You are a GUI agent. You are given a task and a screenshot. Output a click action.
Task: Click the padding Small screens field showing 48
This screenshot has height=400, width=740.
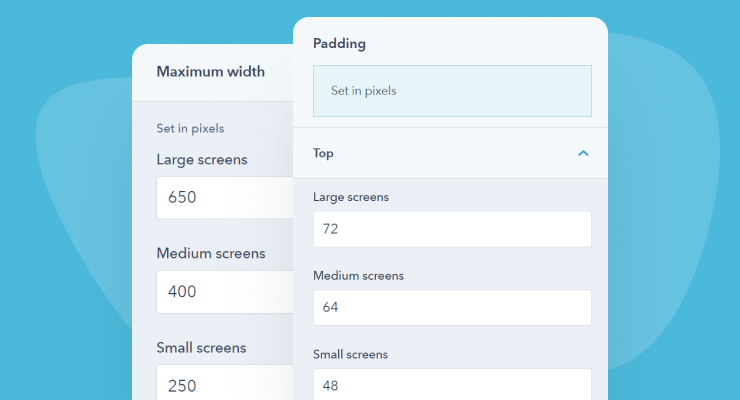click(451, 385)
